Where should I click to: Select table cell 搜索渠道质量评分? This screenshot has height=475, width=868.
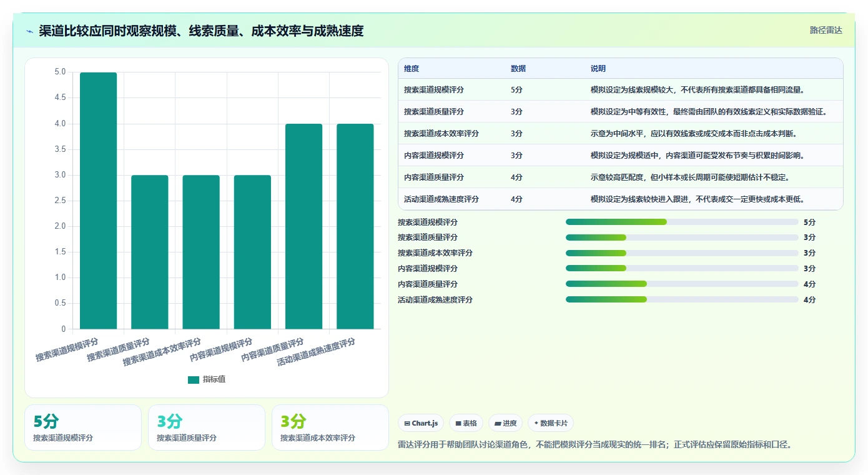(x=434, y=111)
